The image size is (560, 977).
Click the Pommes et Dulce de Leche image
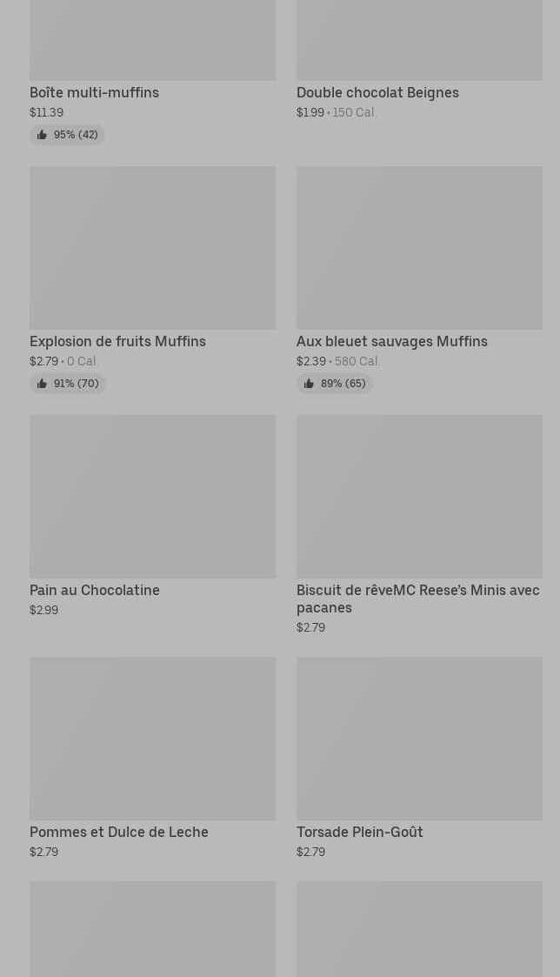point(152,739)
